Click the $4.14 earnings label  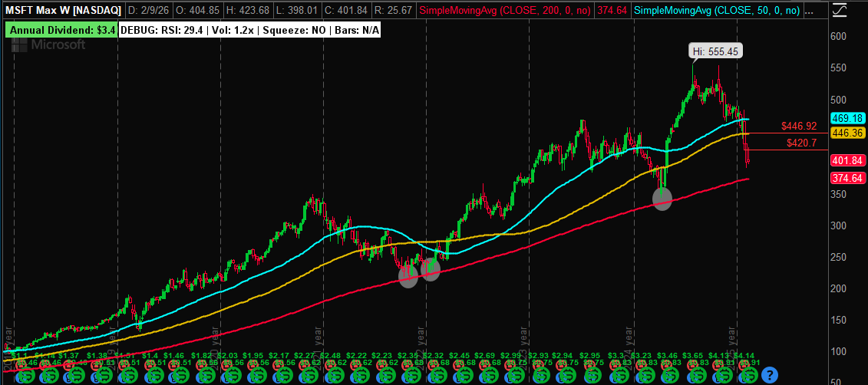pyautogui.click(x=744, y=354)
